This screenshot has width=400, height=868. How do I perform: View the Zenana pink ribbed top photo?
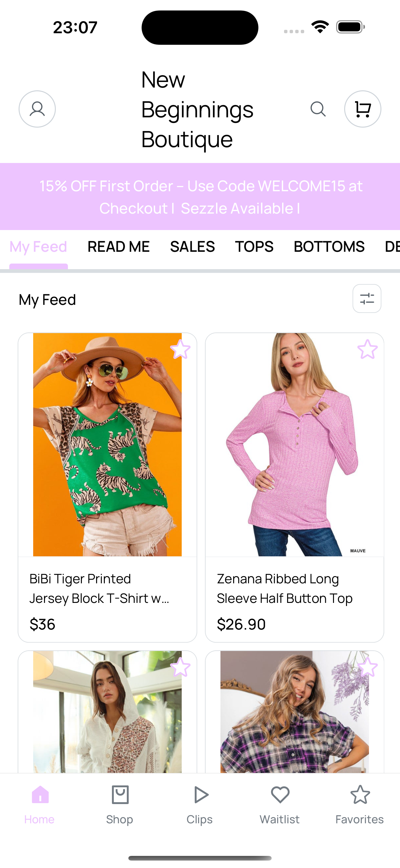click(295, 445)
